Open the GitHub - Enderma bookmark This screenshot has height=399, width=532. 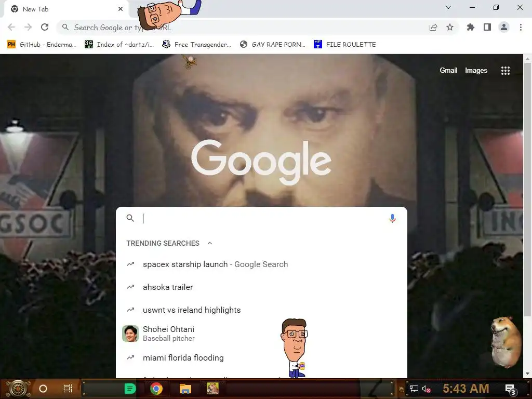pyautogui.click(x=42, y=45)
